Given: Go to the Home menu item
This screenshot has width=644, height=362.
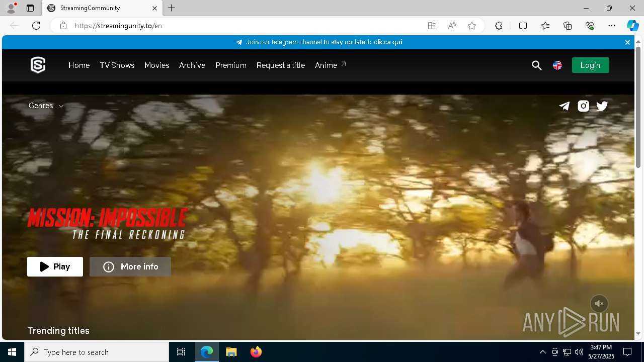Looking at the screenshot, I should 79,65.
